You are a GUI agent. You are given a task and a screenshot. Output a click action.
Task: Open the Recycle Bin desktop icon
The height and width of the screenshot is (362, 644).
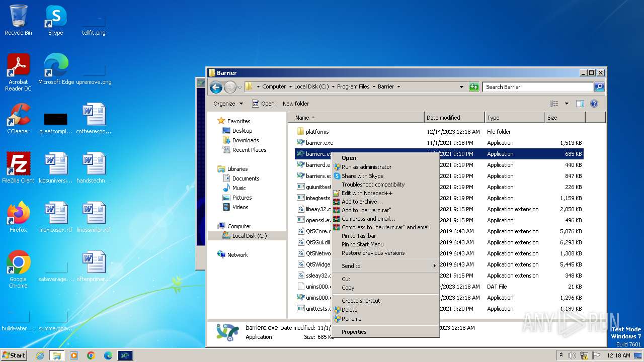(18, 20)
